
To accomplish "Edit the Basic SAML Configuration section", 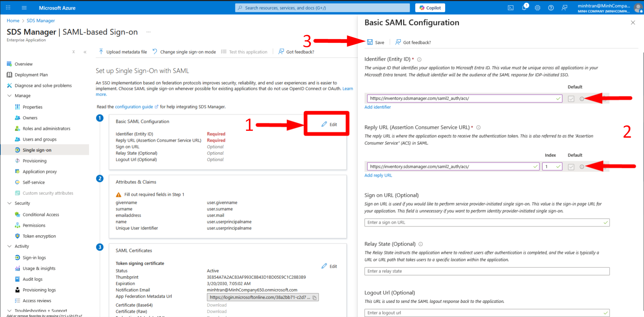I will [x=329, y=124].
